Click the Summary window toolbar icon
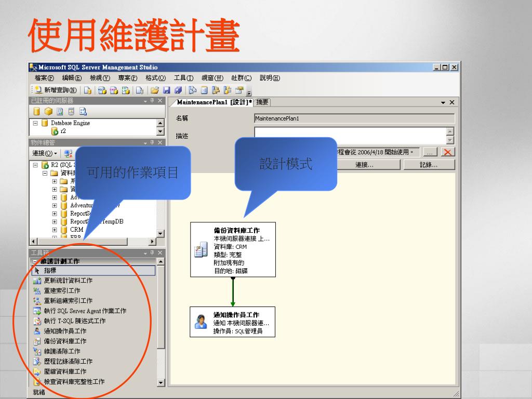Viewport: 532px width, 399px height. click(204, 90)
